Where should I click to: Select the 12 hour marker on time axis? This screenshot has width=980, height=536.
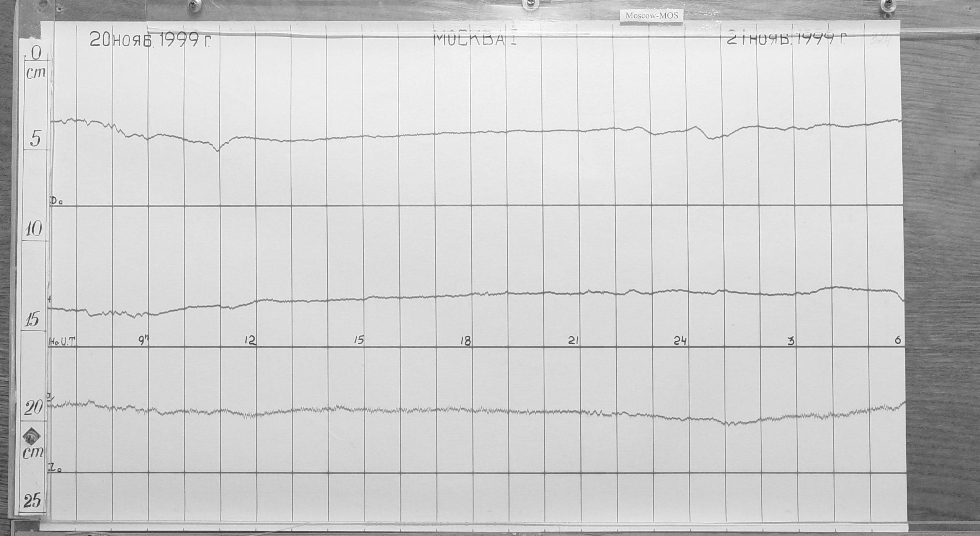pyautogui.click(x=250, y=340)
